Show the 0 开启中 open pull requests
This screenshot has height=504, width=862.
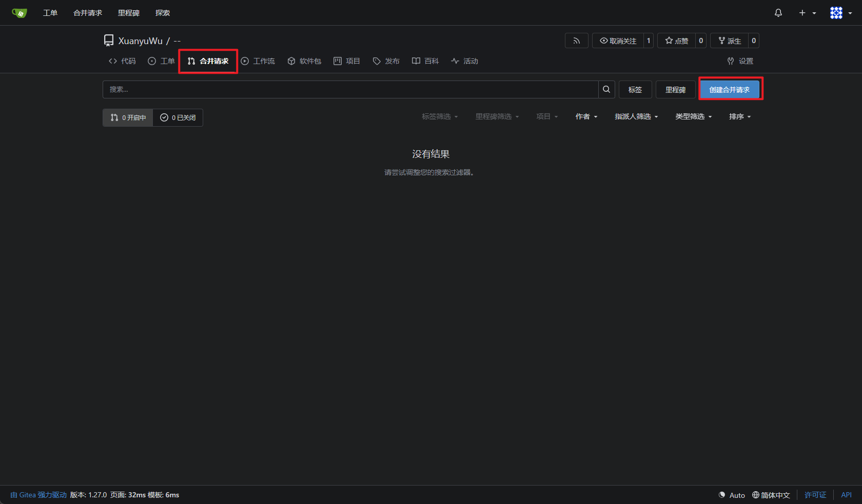(128, 117)
